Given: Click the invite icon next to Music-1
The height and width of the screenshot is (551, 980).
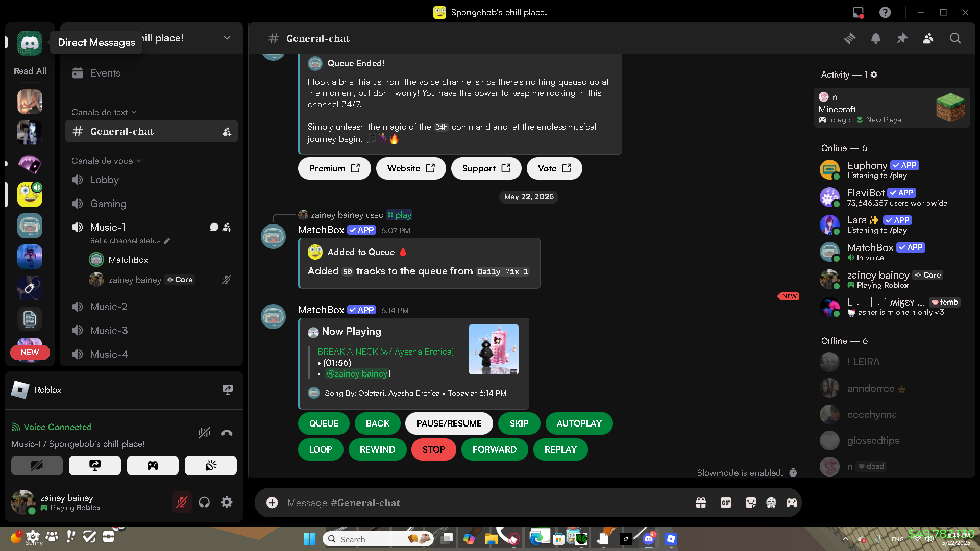Looking at the screenshot, I should point(227,227).
